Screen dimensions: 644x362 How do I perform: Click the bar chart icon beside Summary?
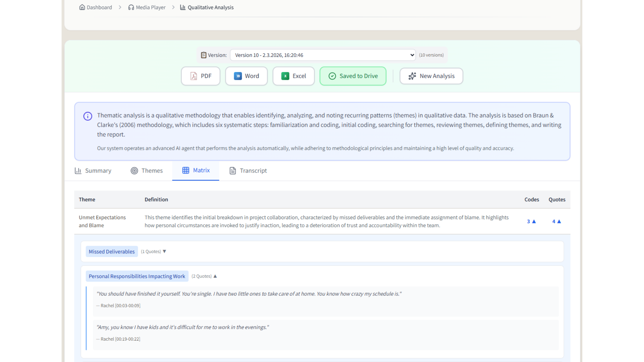[78, 171]
